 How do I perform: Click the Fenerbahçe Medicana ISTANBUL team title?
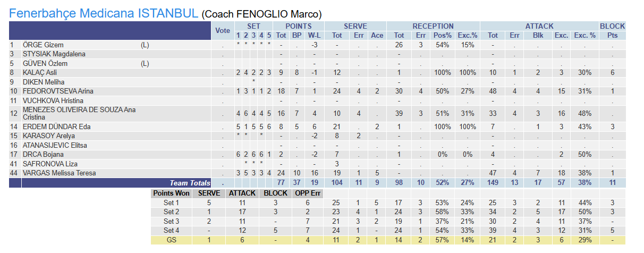pyautogui.click(x=104, y=13)
